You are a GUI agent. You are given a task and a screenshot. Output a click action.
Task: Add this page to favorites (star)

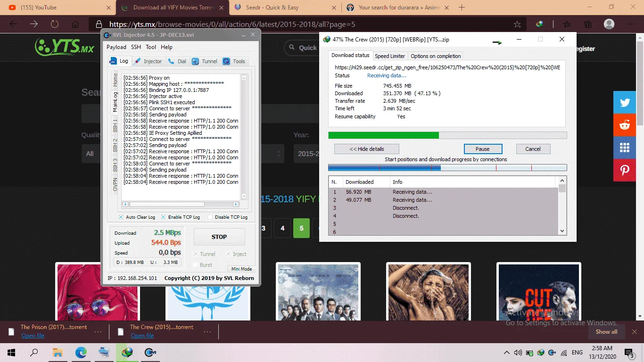click(x=517, y=24)
